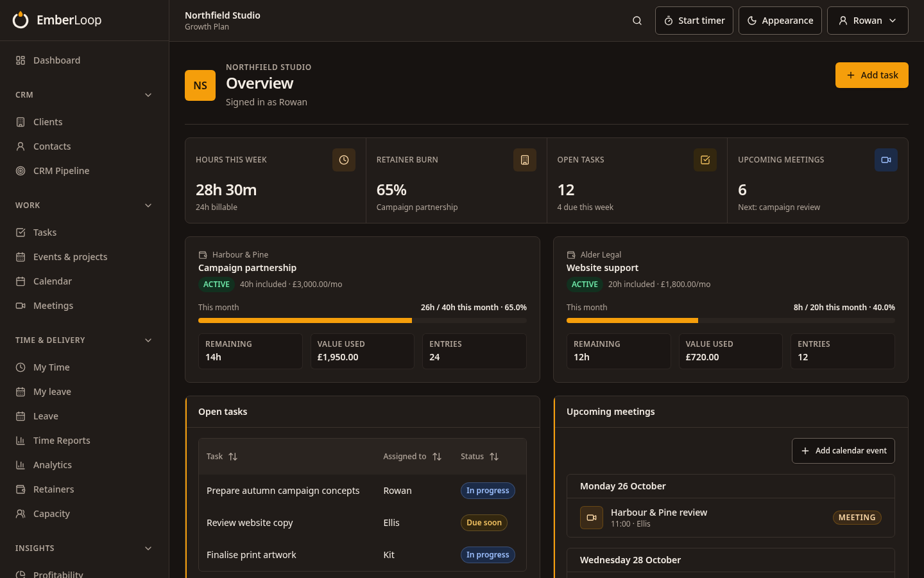Viewport: 924px width, 578px height.
Task: Click the My Time clock icon
Action: (x=21, y=367)
